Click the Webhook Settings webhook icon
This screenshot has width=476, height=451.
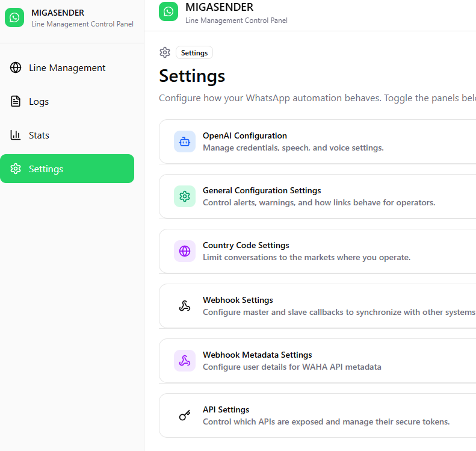[185, 306]
